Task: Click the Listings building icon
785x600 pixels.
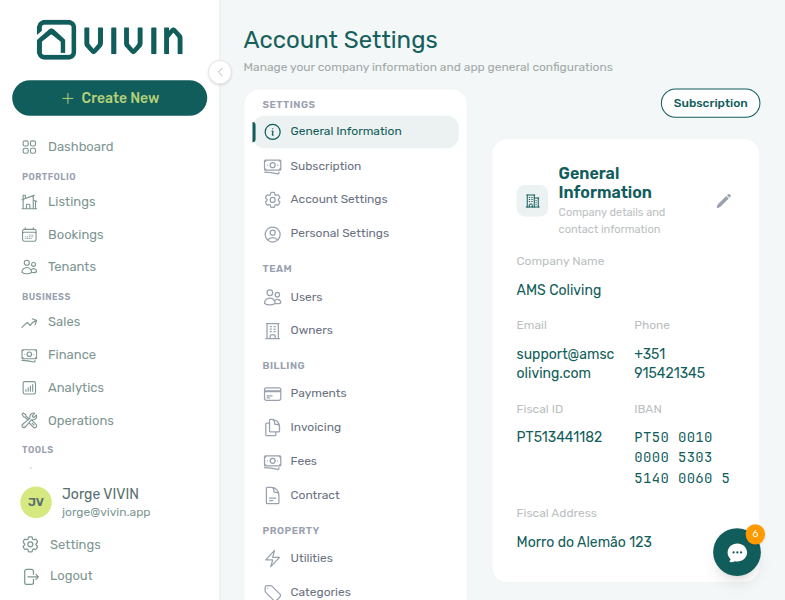Action: coord(30,202)
